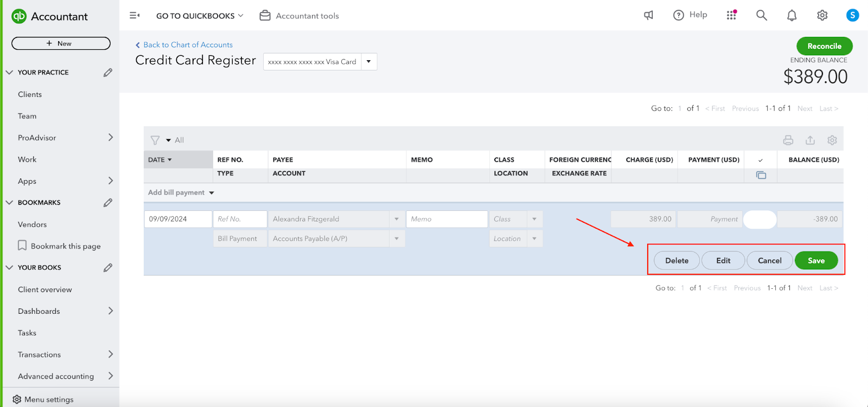
Task: Open the Help menu
Action: 690,15
